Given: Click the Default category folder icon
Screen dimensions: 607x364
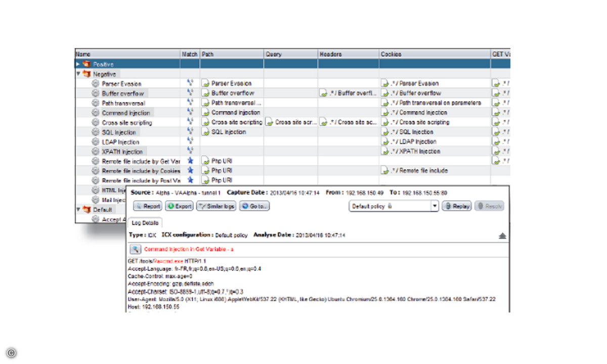Looking at the screenshot, I should tap(87, 209).
